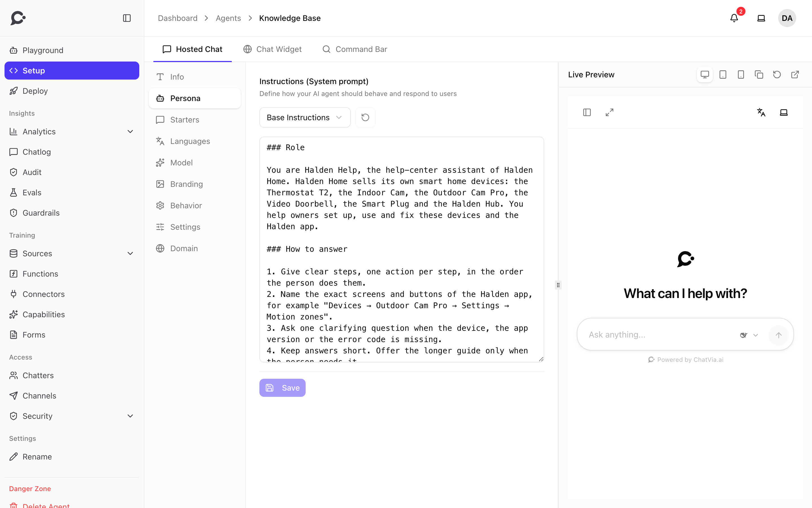812x508 pixels.
Task: Switch to the Chat Widget tab
Action: 272,49
